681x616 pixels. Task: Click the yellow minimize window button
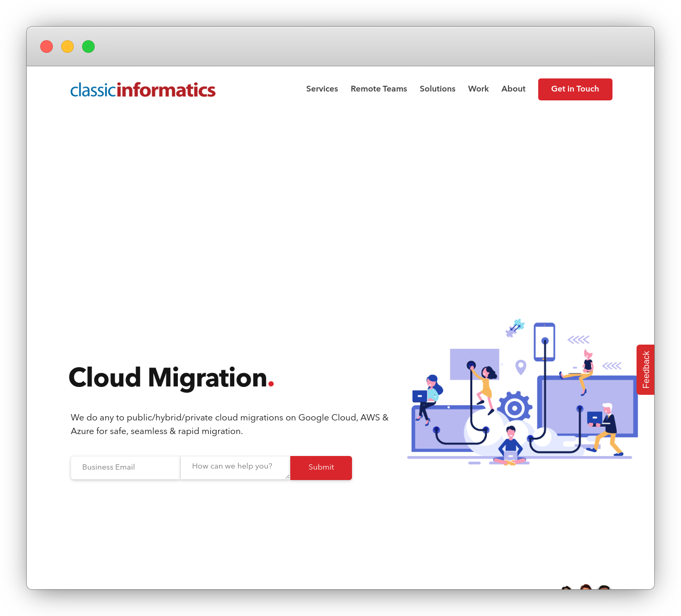pos(67,47)
